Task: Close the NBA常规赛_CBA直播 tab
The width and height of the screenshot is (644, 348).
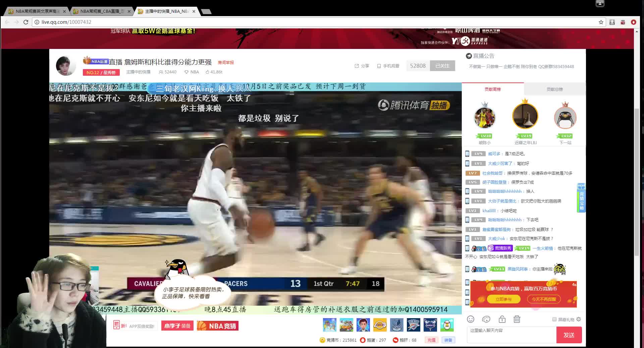Action: (129, 11)
